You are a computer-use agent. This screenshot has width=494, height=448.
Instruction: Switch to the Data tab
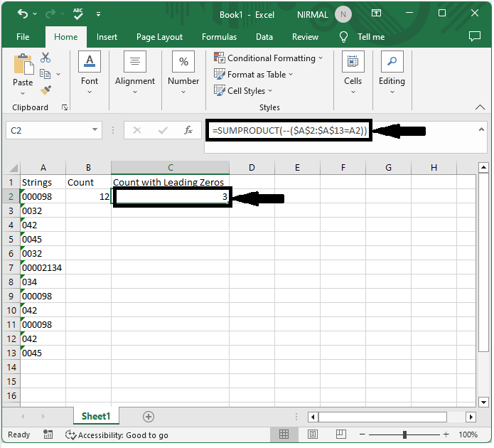[x=264, y=37]
